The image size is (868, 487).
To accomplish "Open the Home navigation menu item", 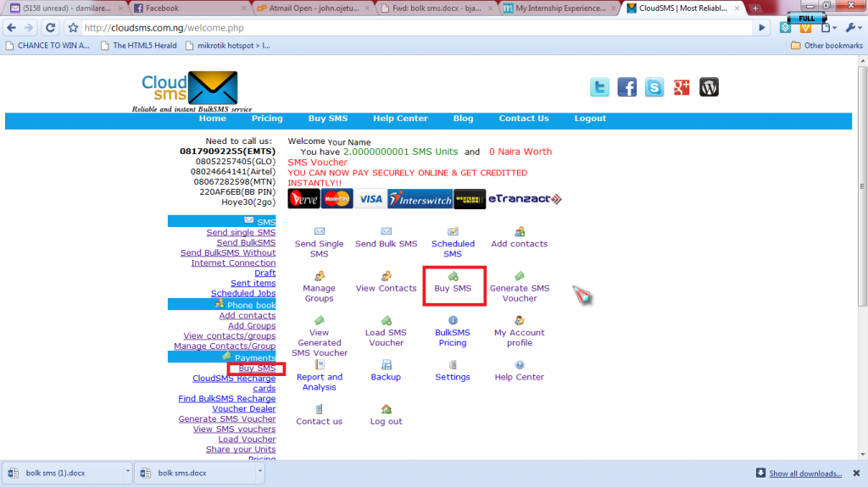I will (213, 119).
